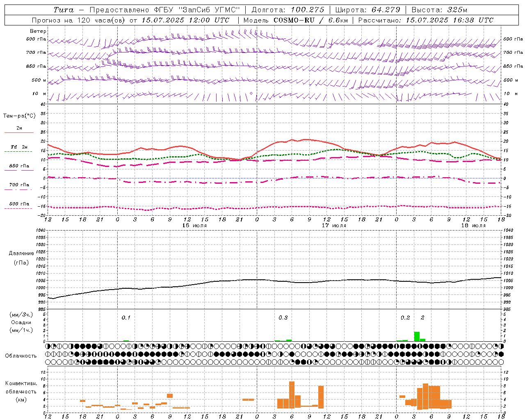Click the "Облачность" cloud cover label
525x420 pixels.
(21, 356)
